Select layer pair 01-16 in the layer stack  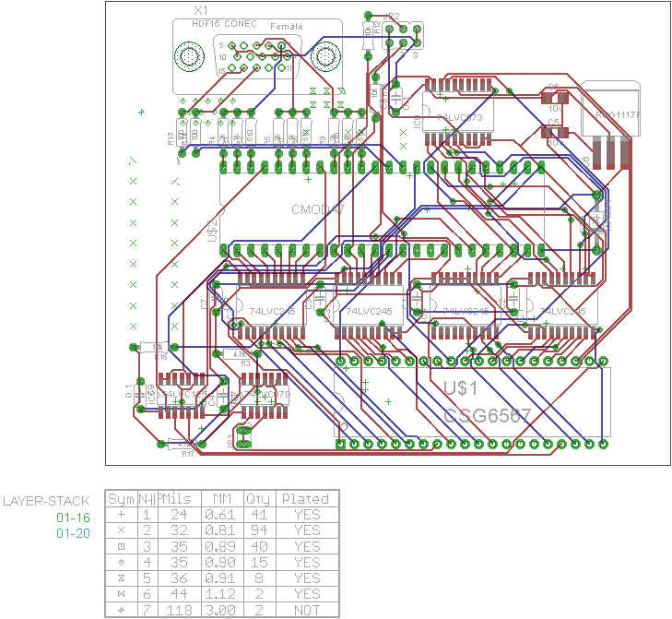pos(73,518)
